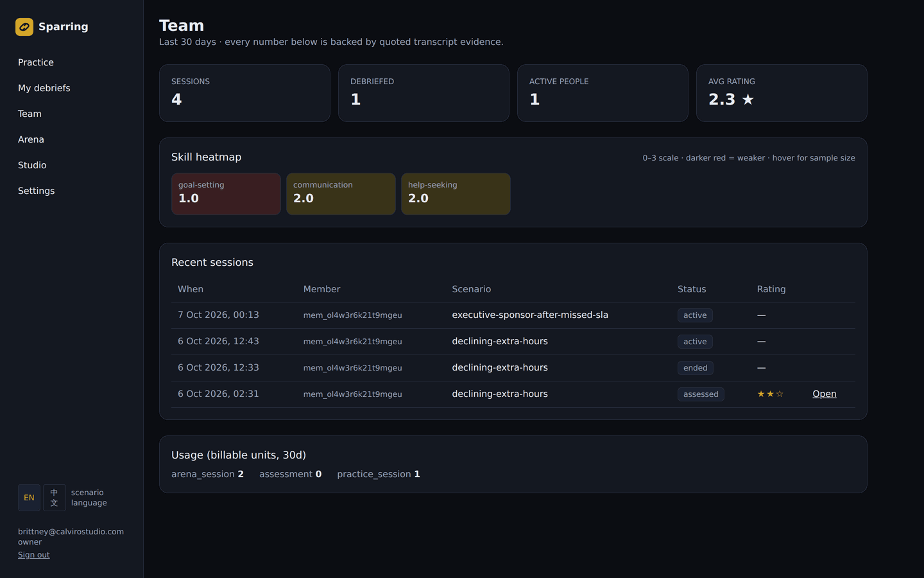Click the Scenario column header
Image resolution: width=924 pixels, height=578 pixels.
coord(471,289)
